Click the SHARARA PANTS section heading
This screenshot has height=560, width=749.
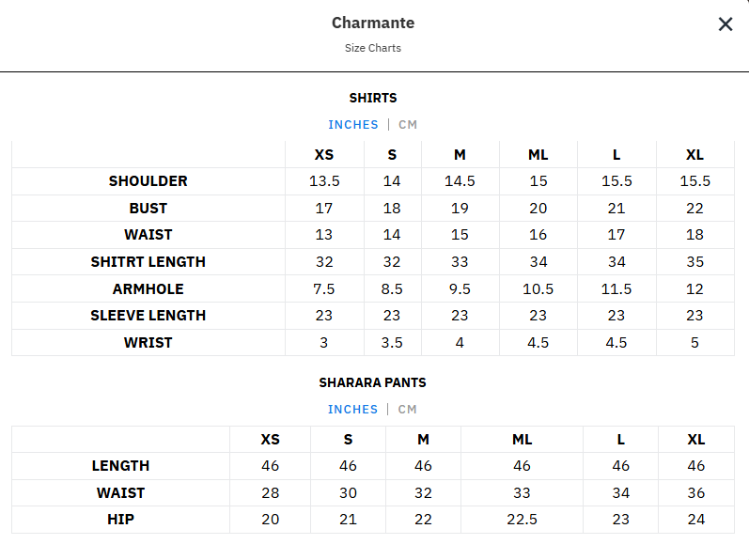[x=373, y=382]
